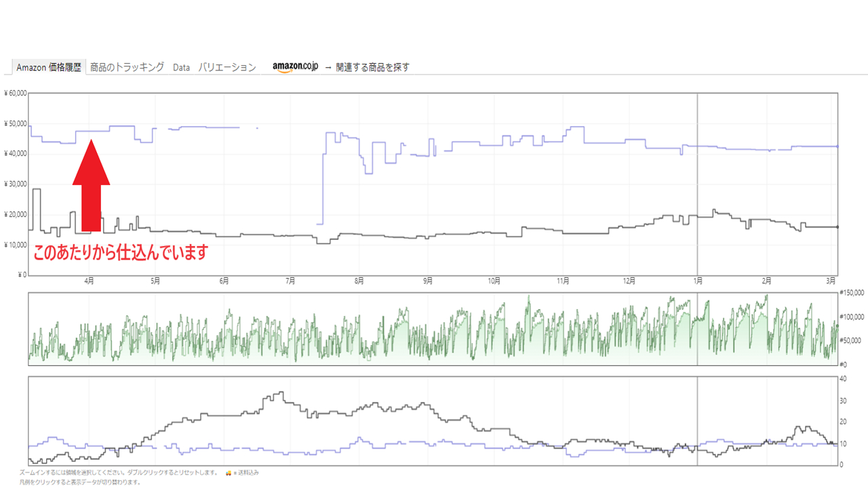Click the truck icon beside 送料込み
The image size is (868, 488).
(229, 472)
